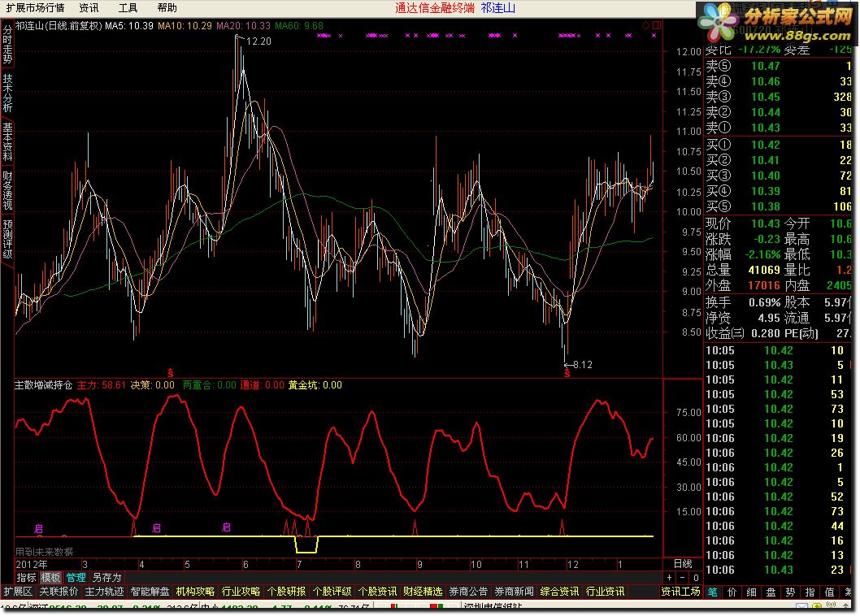860x616 pixels.
Task: Click the split-window square icon above chart
Action: tap(657, 25)
